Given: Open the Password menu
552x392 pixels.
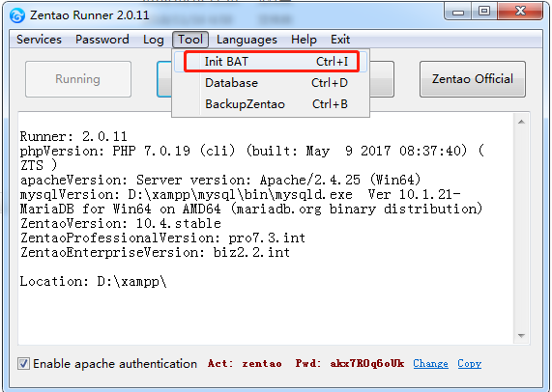Looking at the screenshot, I should (x=102, y=40).
